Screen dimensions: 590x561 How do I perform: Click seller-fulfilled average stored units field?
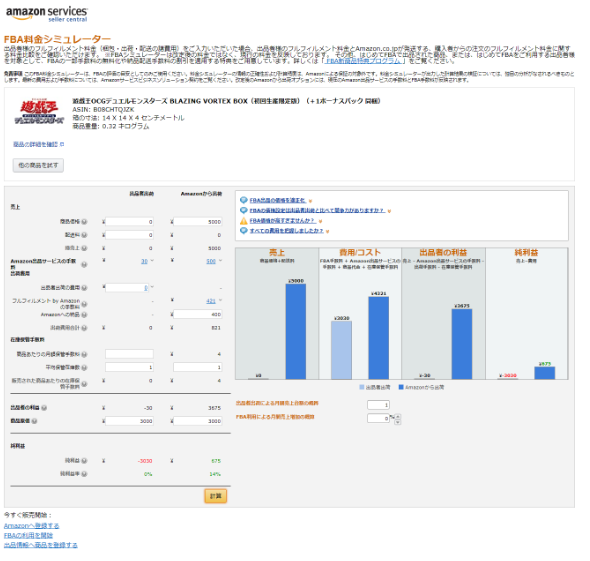[x=129, y=367]
